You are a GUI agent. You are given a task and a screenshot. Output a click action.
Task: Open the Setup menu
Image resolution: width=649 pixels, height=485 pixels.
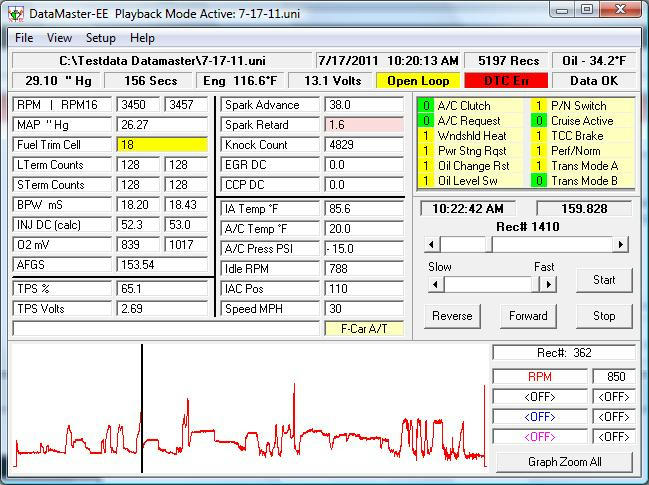(100, 38)
